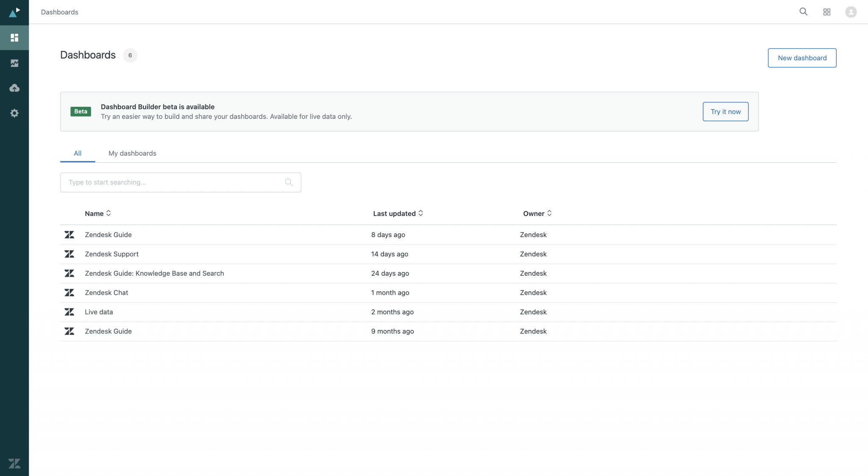Select the All tab
The height and width of the screenshot is (476, 868).
point(78,153)
